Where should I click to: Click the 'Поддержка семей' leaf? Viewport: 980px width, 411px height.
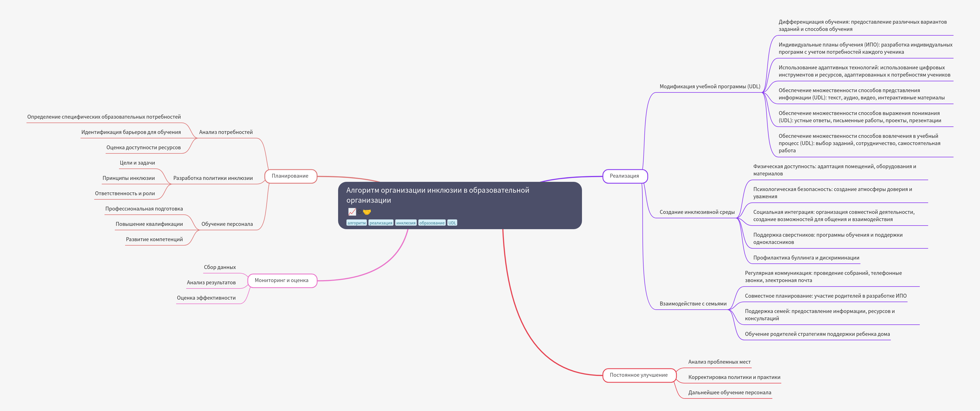(x=820, y=315)
